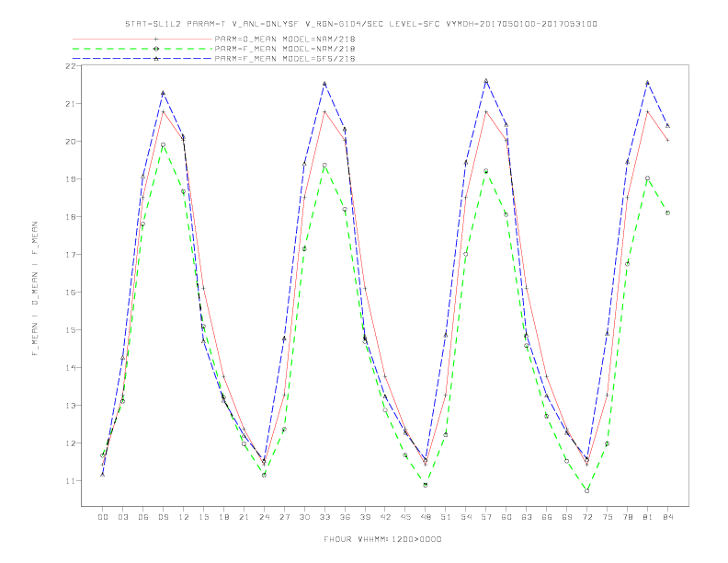
Task: Click the green circle marker in legend
Action: point(156,49)
